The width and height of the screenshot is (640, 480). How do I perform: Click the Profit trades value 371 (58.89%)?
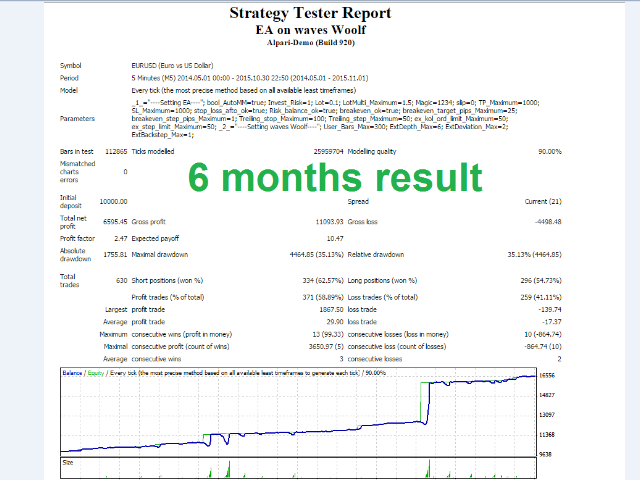coord(323,298)
